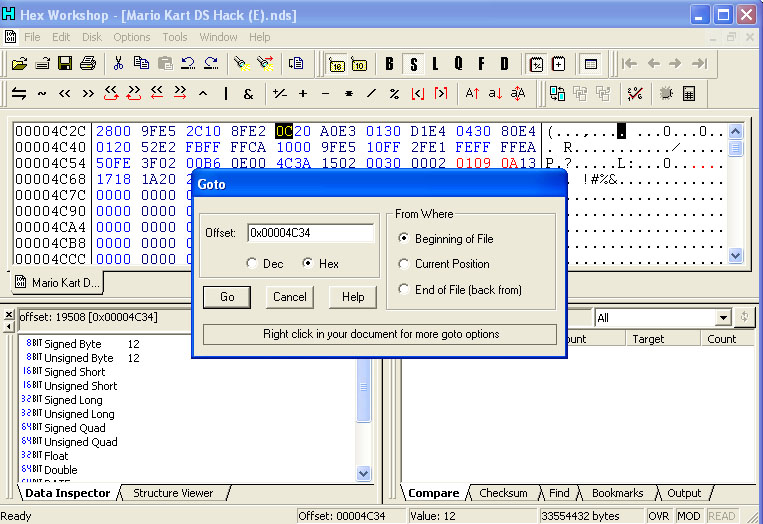The width and height of the screenshot is (763, 524).
Task: Switch to decimal base 10 offset display
Action: pos(359,64)
